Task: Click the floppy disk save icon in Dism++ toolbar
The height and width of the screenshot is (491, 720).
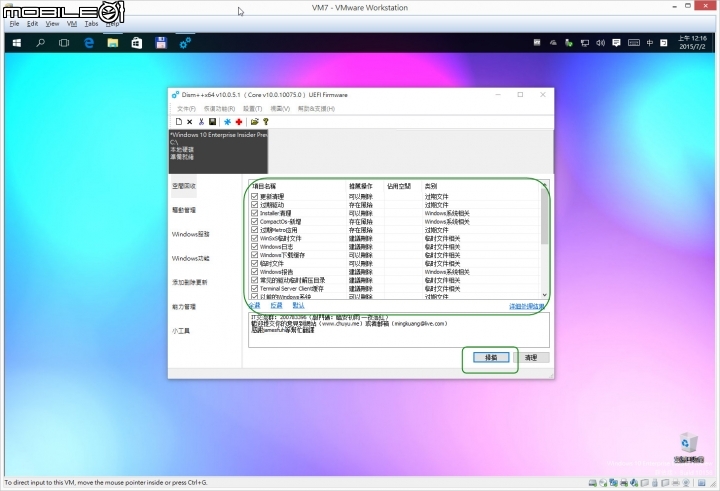Action: pos(212,122)
